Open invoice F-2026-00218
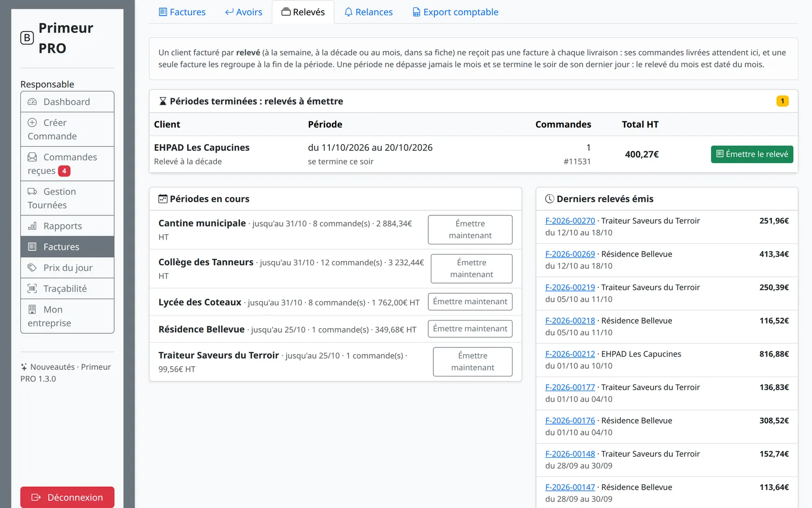The height and width of the screenshot is (508, 812). [x=570, y=321]
